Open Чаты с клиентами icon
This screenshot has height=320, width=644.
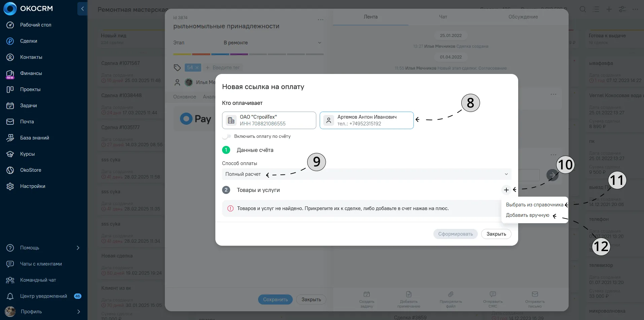10,264
